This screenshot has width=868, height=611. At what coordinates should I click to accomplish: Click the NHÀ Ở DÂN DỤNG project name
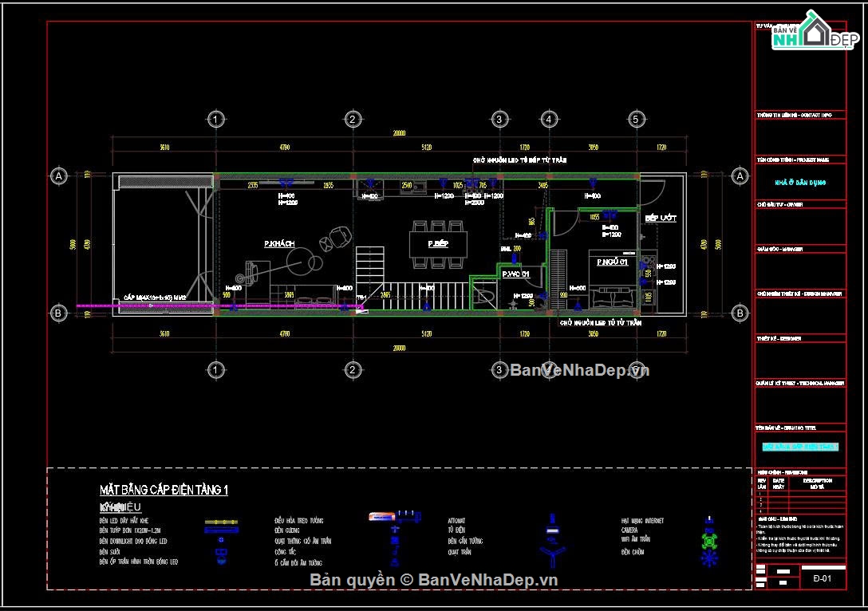point(800,183)
